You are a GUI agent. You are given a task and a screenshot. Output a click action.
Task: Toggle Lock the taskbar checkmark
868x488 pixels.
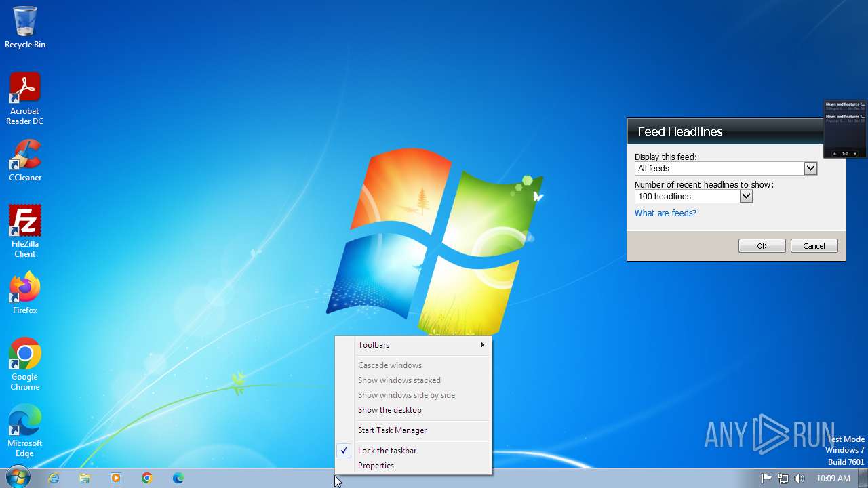click(413, 451)
